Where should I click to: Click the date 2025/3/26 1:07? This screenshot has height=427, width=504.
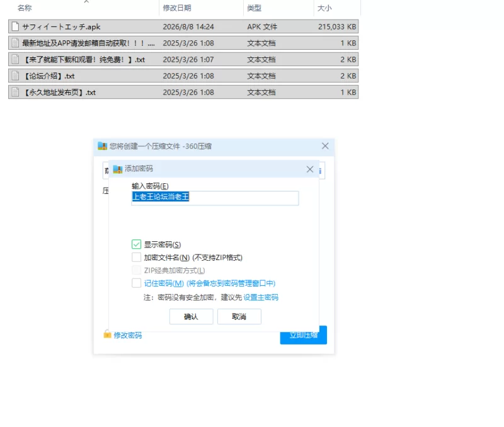pyautogui.click(x=188, y=59)
